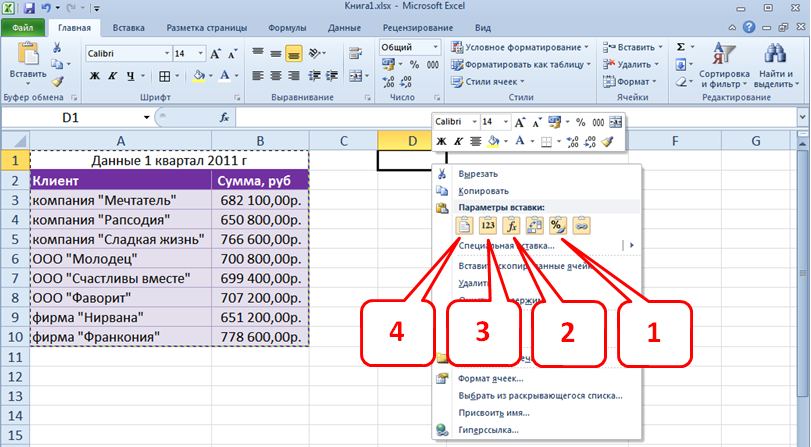Select the Paste Transpose icon

click(x=535, y=226)
